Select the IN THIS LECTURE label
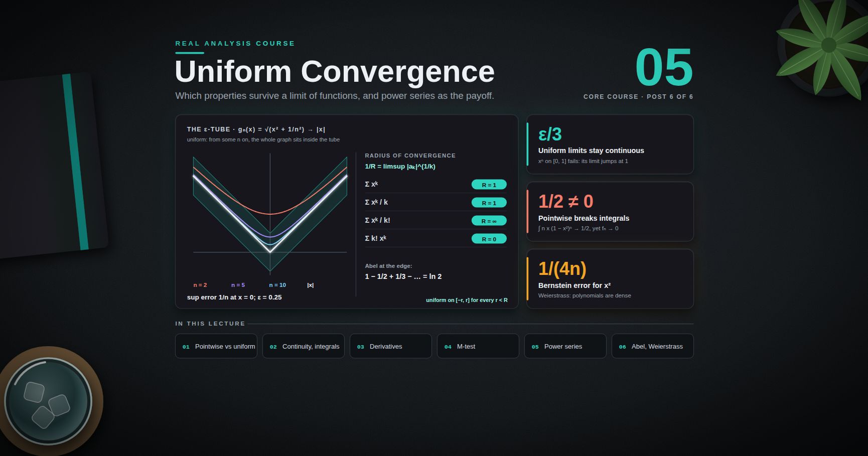 pos(210,324)
